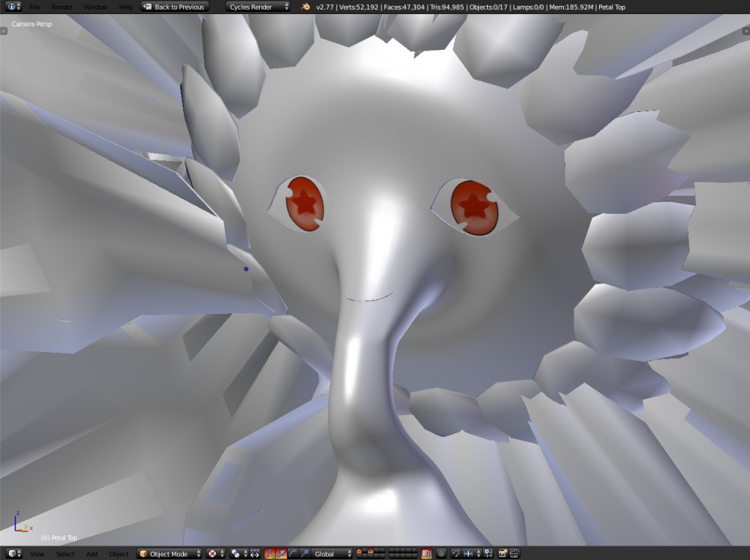The image size is (750, 560).
Task: Open the Render menu
Action: click(62, 7)
